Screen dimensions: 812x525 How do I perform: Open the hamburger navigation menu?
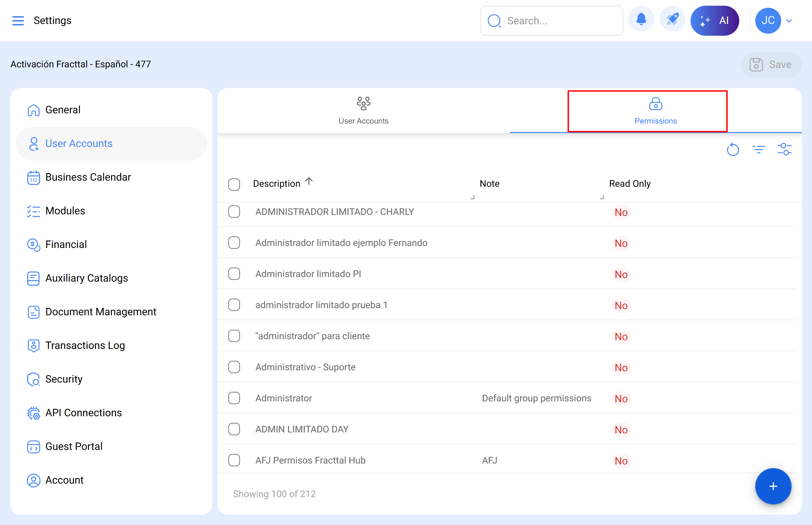pos(18,20)
